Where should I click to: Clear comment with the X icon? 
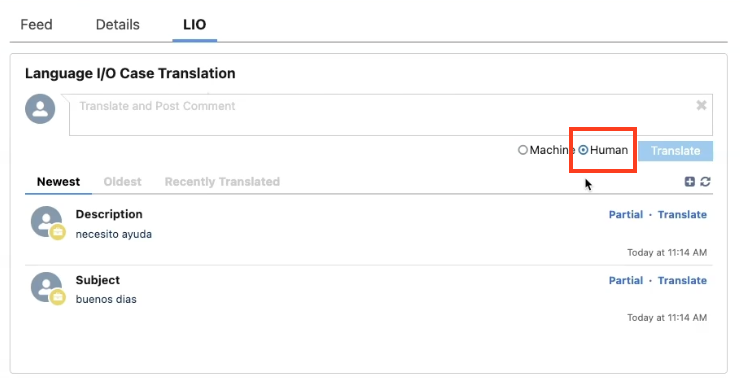[701, 105]
